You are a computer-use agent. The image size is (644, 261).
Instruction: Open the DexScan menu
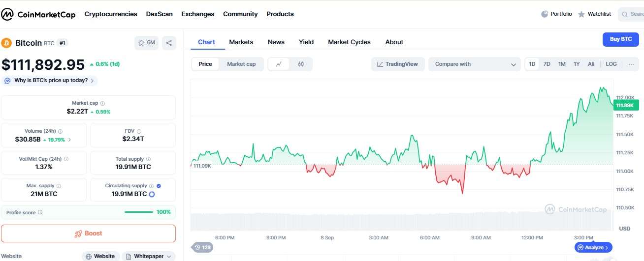pyautogui.click(x=160, y=14)
